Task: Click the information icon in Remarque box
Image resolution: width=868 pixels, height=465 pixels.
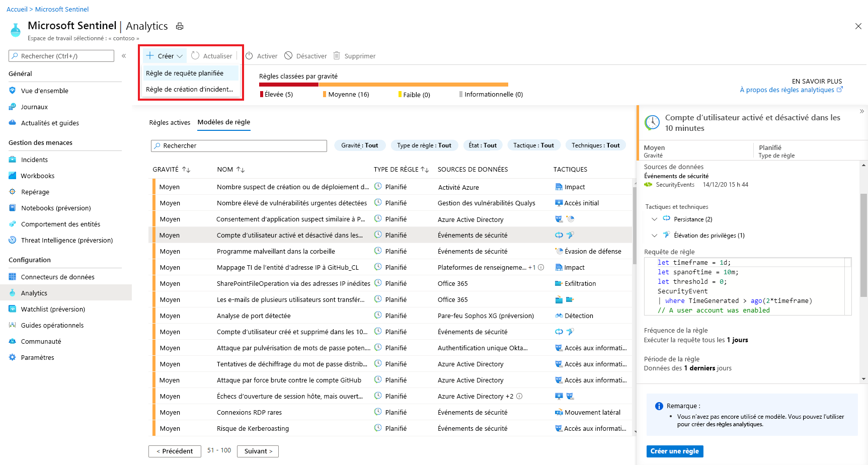Action: (x=659, y=406)
